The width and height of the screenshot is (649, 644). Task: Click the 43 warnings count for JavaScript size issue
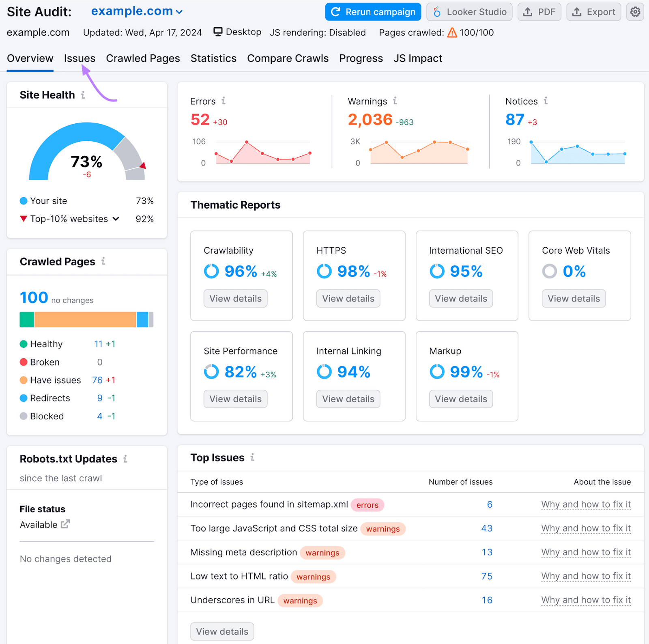coord(486,528)
